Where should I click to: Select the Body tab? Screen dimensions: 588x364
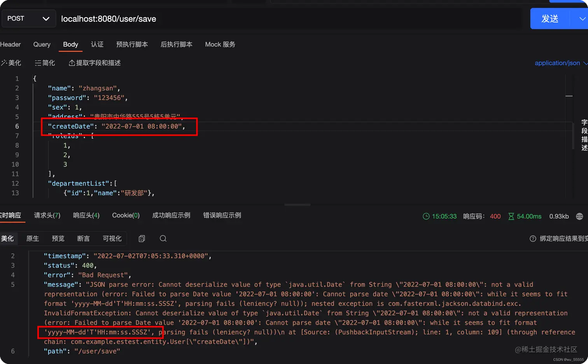[71, 44]
